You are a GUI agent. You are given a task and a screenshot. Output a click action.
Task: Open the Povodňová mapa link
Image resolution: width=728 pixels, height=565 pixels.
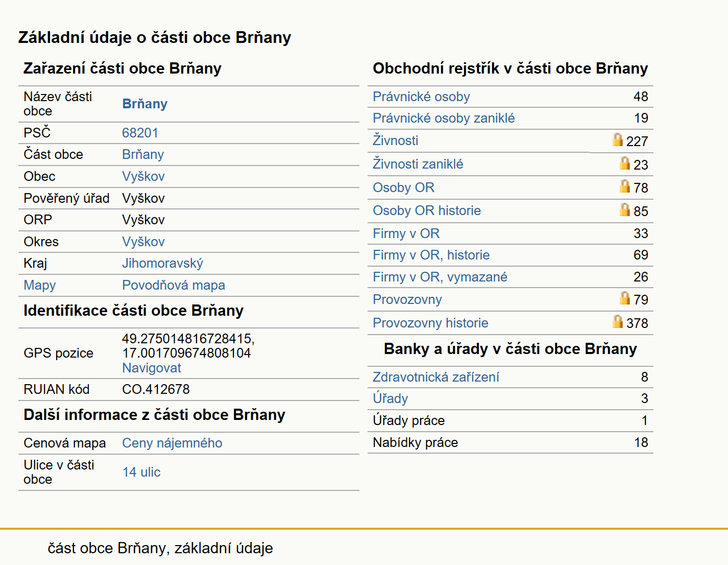click(x=174, y=285)
